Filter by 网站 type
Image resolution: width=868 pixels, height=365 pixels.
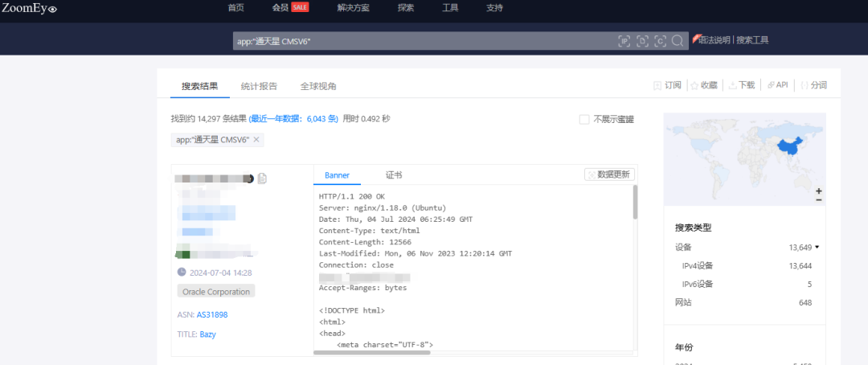683,302
